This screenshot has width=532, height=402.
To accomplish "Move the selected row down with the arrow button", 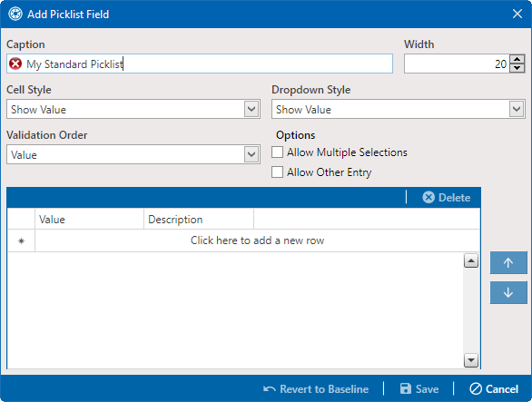I will (508, 292).
